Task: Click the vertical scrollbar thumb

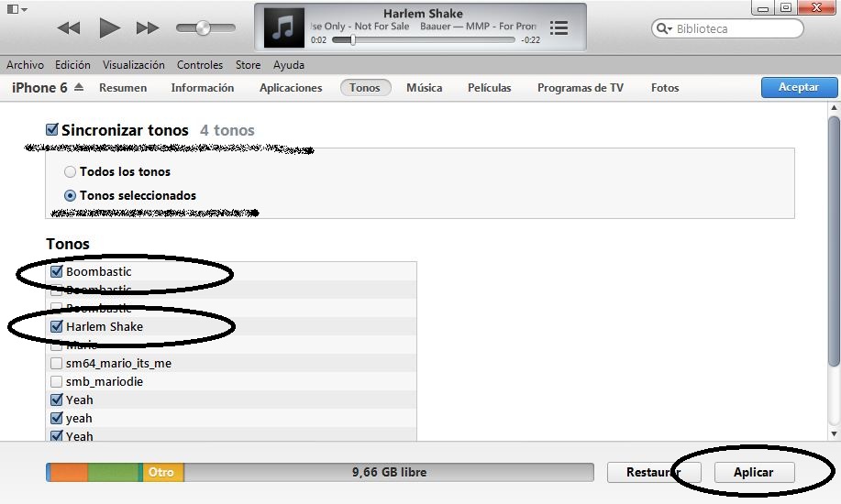Action: (x=834, y=241)
